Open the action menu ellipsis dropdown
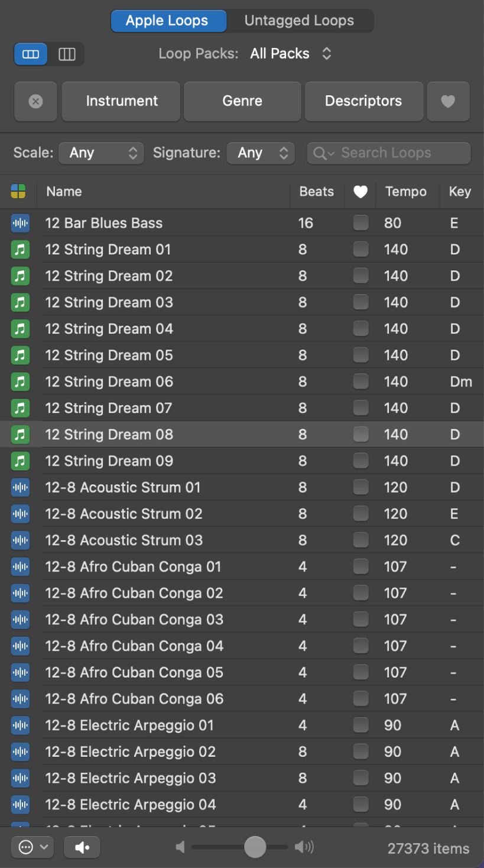The height and width of the screenshot is (868, 484). [33, 847]
